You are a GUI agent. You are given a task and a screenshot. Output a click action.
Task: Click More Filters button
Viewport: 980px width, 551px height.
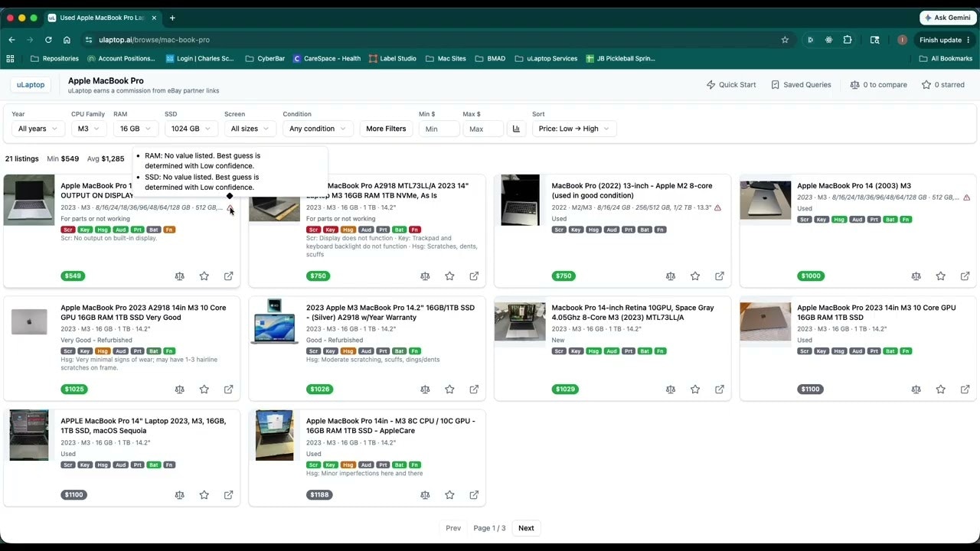coord(386,129)
